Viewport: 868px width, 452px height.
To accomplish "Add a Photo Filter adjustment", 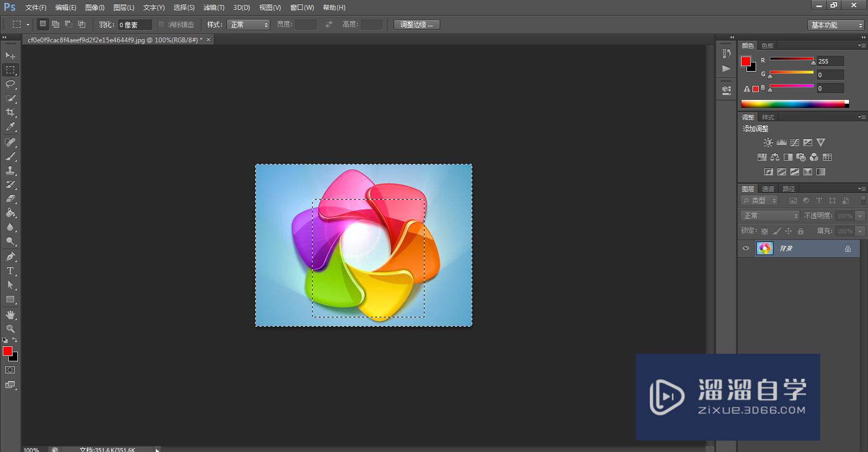I will [801, 157].
